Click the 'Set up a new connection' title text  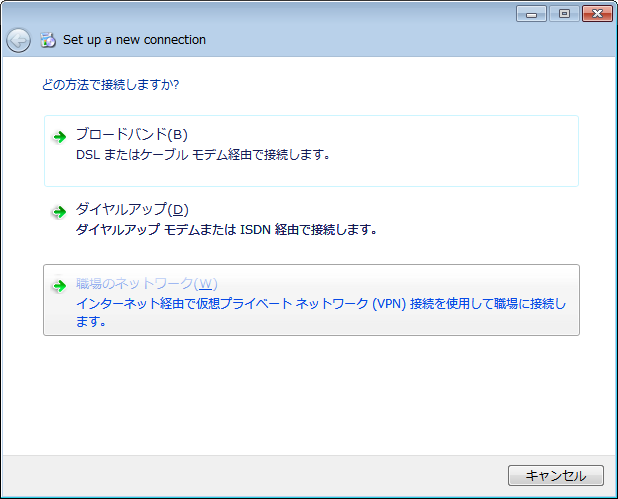[134, 40]
